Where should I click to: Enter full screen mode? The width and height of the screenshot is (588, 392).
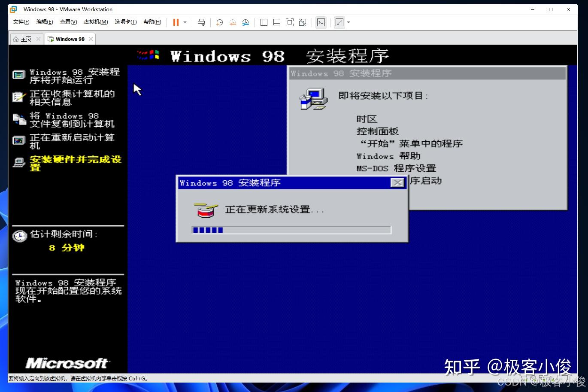pos(290,22)
